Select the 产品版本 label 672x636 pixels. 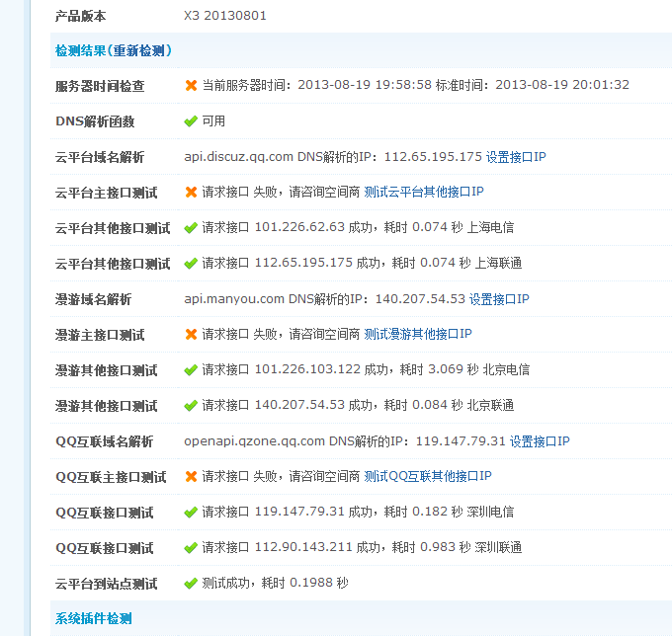point(81,16)
